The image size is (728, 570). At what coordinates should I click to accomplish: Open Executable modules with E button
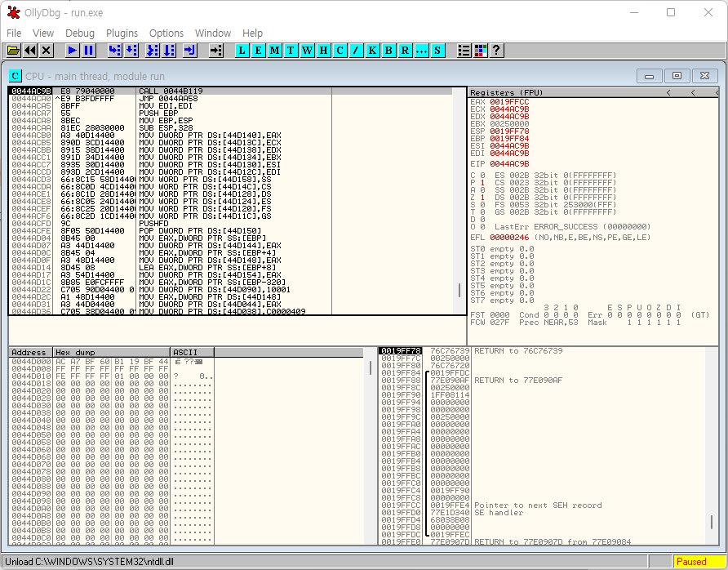tap(258, 50)
